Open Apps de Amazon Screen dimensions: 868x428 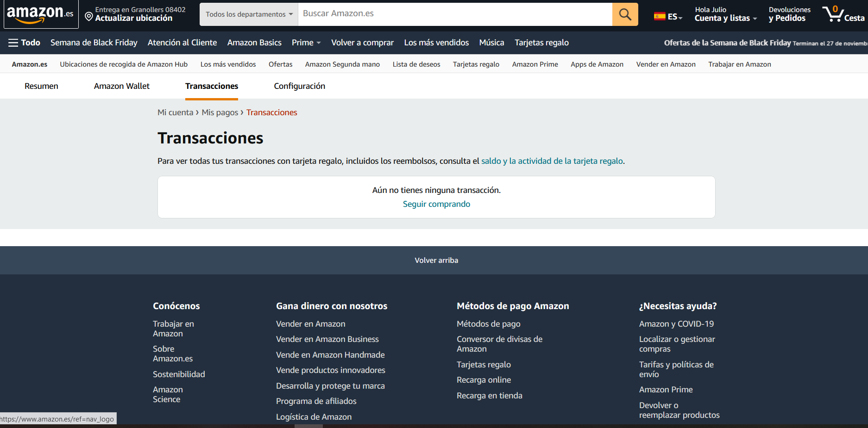pyautogui.click(x=597, y=64)
